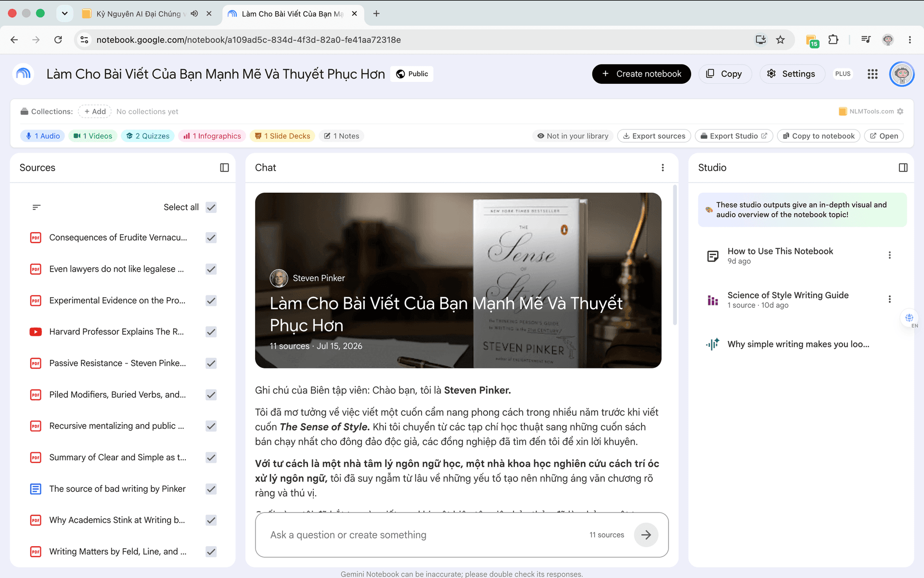Open options for How to Use This Notebook

pos(889,255)
